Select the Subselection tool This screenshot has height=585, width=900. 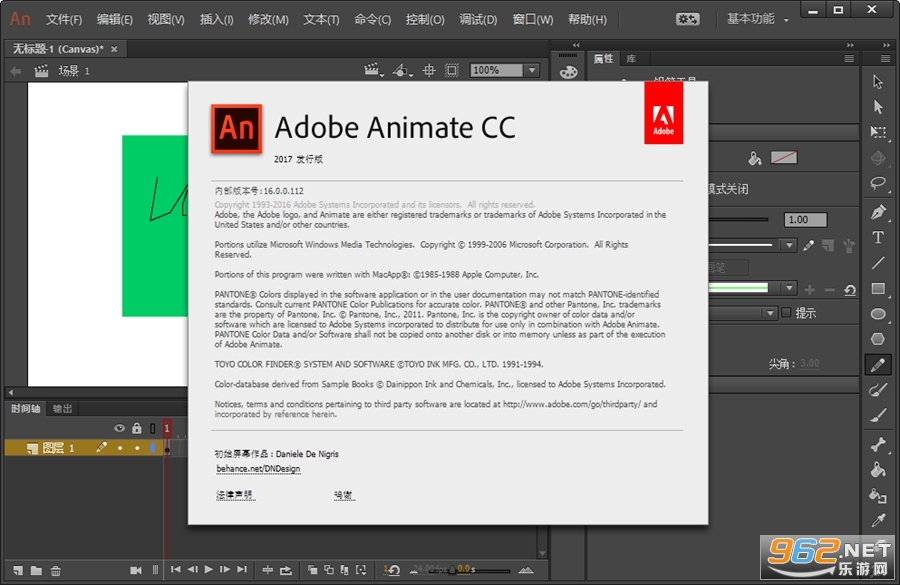(878, 107)
